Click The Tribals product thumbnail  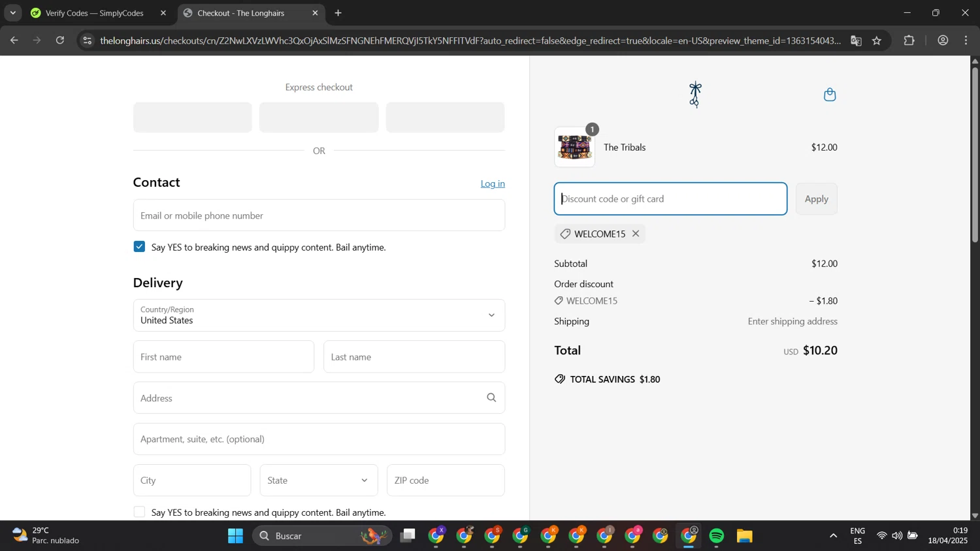coord(575,148)
